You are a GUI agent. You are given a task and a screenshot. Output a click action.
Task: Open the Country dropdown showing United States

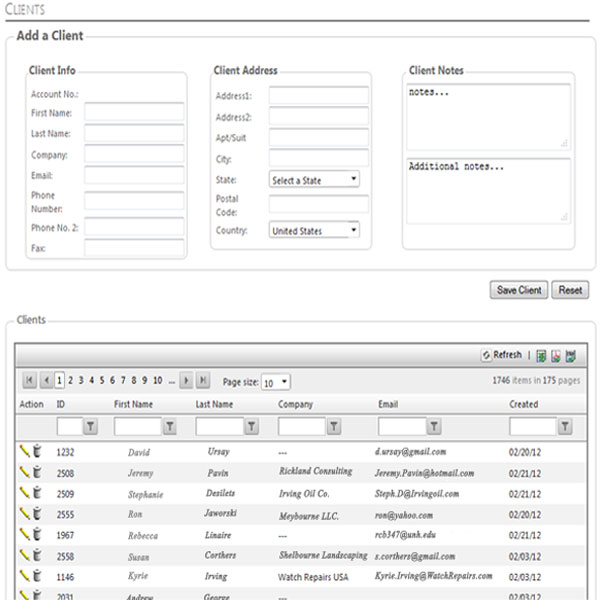(314, 230)
